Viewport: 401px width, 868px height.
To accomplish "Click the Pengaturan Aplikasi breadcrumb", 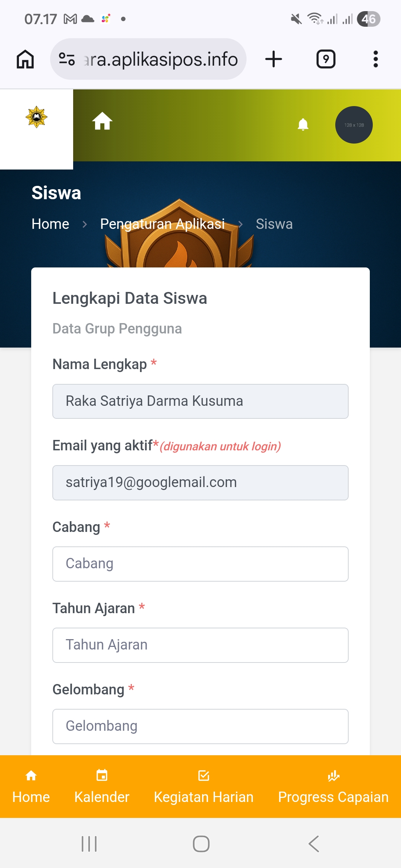I will pyautogui.click(x=162, y=224).
